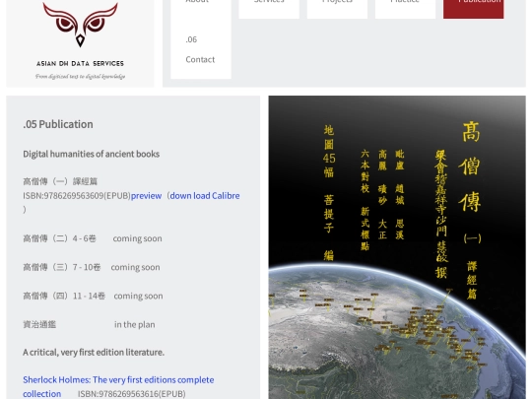Click the 高僧傳 book cover image
The height and width of the screenshot is (399, 532).
pos(397,247)
